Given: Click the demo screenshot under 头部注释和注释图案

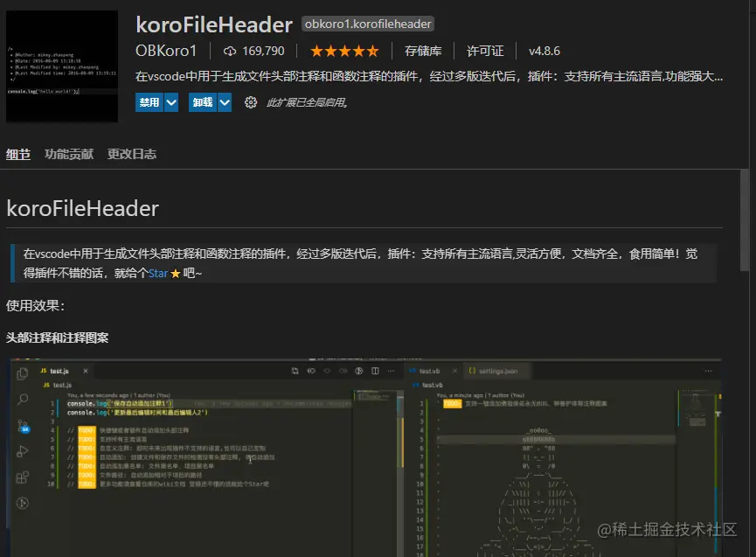Looking at the screenshot, I should [x=366, y=457].
